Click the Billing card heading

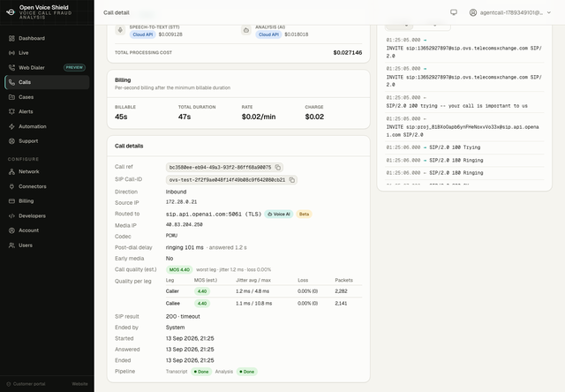coord(123,80)
